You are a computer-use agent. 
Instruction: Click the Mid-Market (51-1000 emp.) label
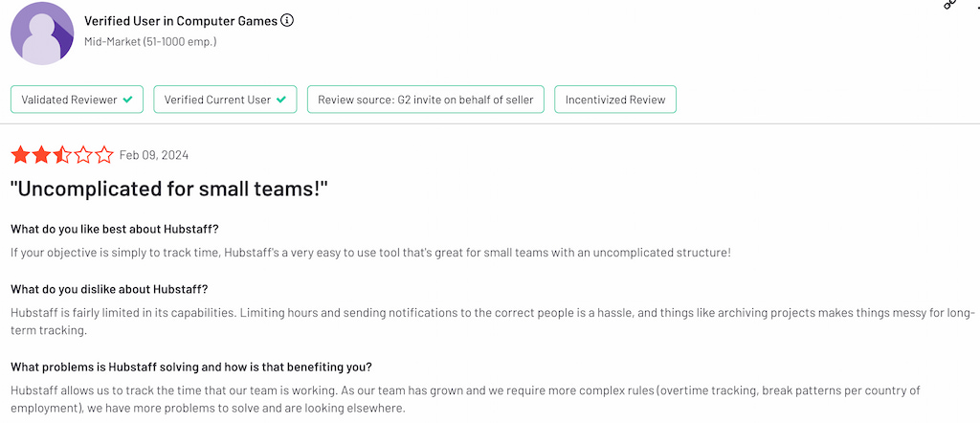150,41
